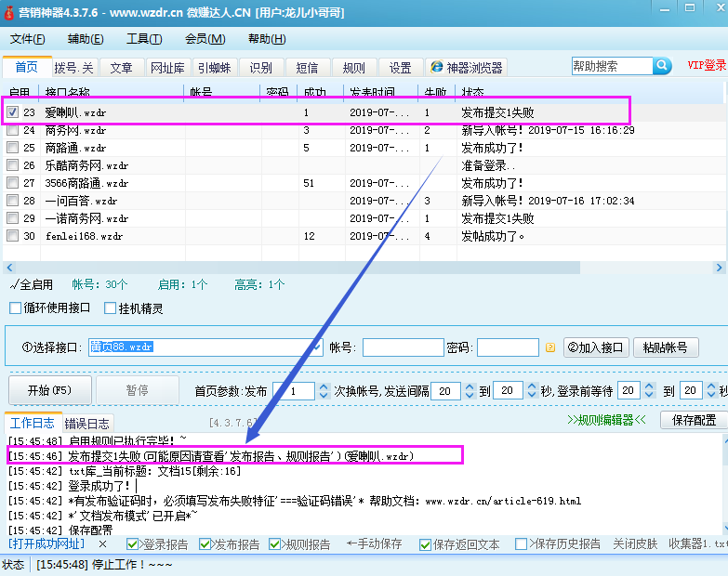The image size is (728, 576).
Task: Click the horizontal scrollbar under account list
Action: [x=298, y=268]
